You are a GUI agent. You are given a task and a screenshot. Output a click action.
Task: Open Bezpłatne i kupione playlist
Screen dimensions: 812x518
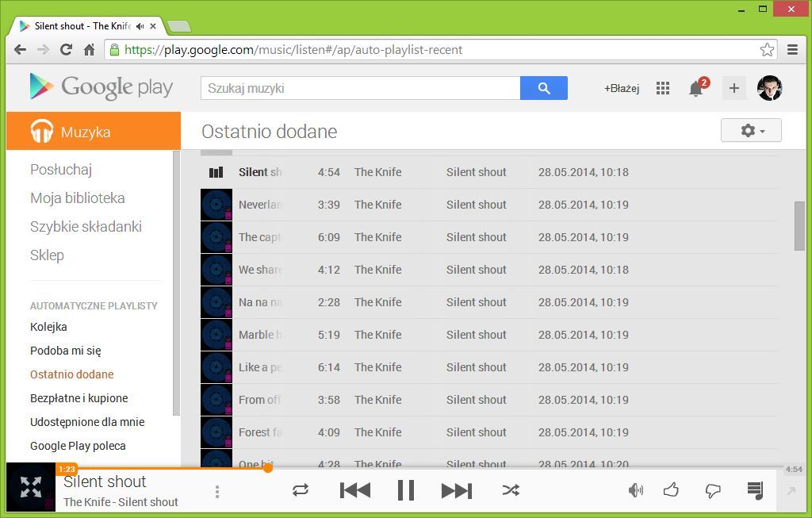(79, 398)
